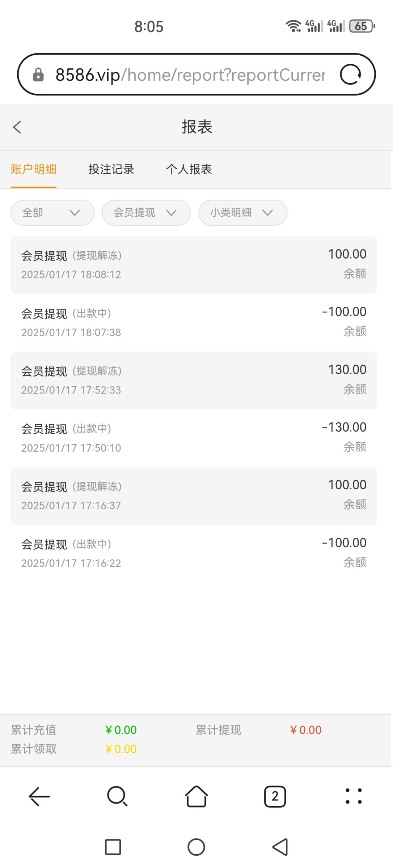Open the 18:08:12 提现解冻 100.00 record
Screen dimensions: 393x868
coord(194,265)
